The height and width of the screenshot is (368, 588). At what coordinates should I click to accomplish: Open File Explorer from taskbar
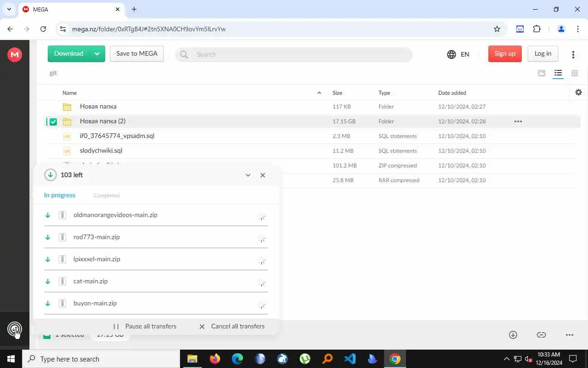point(192,359)
